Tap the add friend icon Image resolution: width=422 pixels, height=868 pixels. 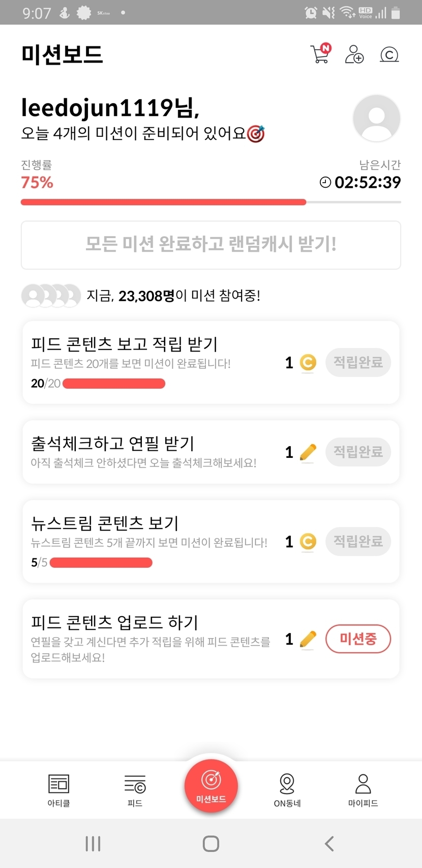(x=354, y=54)
